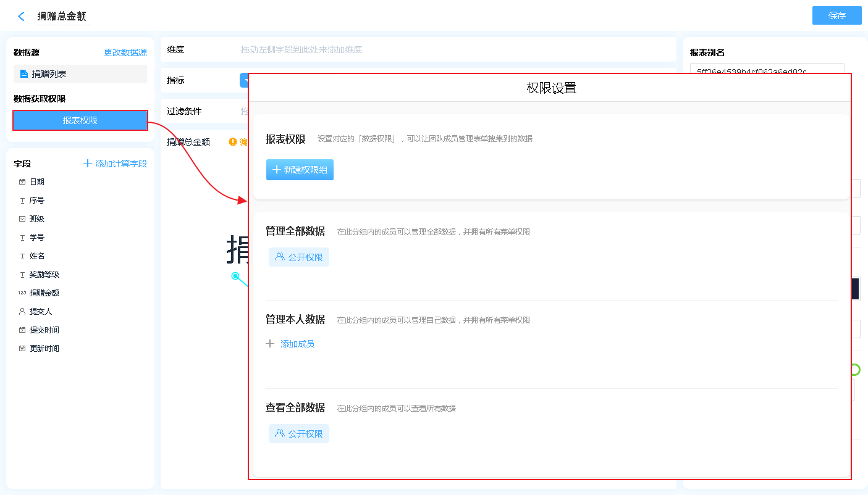Save the report with 保存 button
Image resolution: width=868 pixels, height=495 pixels.
click(836, 15)
